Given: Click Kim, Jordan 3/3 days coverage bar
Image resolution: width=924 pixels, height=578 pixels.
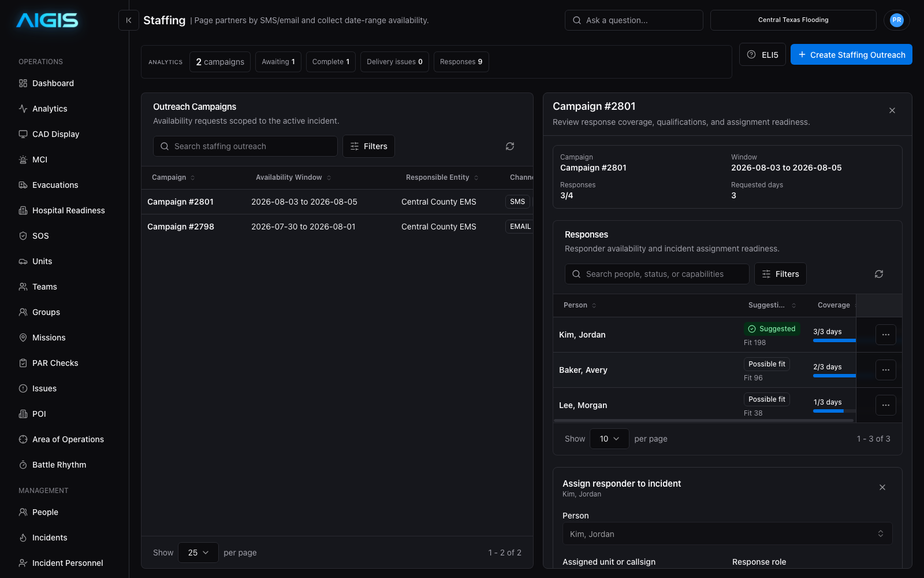Looking at the screenshot, I should [834, 340].
